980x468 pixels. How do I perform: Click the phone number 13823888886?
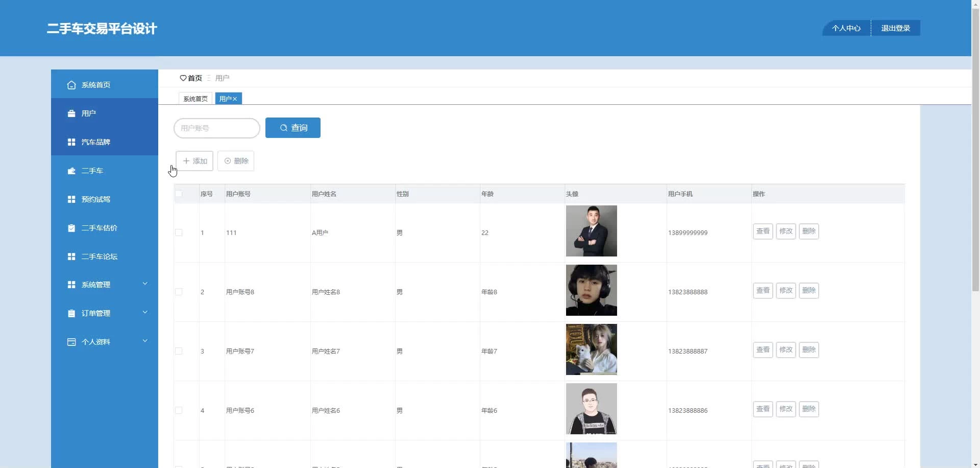click(x=688, y=411)
